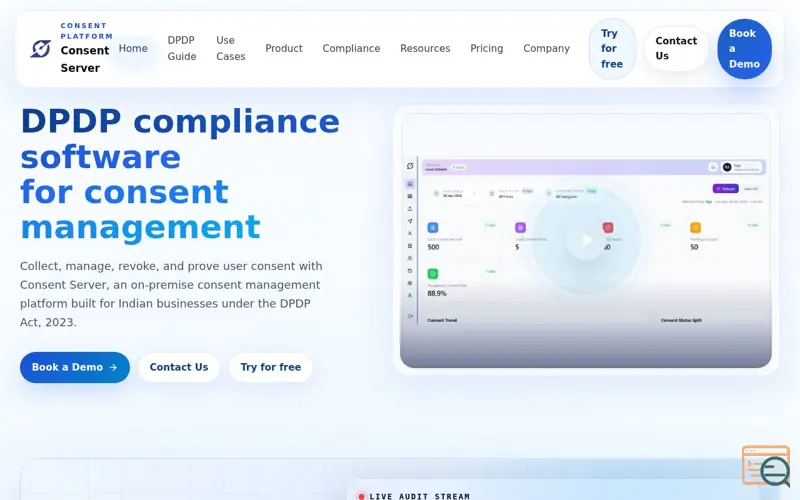The width and height of the screenshot is (800, 500).
Task: Open the Home nav item
Action: click(x=133, y=48)
